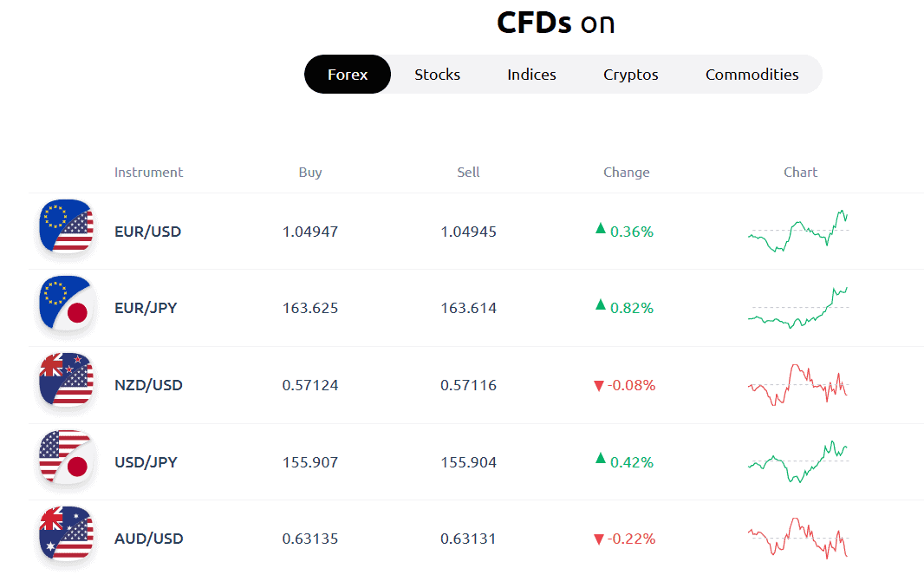Click the AUD/USD currency pair flag icon
Image resolution: width=924 pixels, height=575 pixels.
click(66, 533)
